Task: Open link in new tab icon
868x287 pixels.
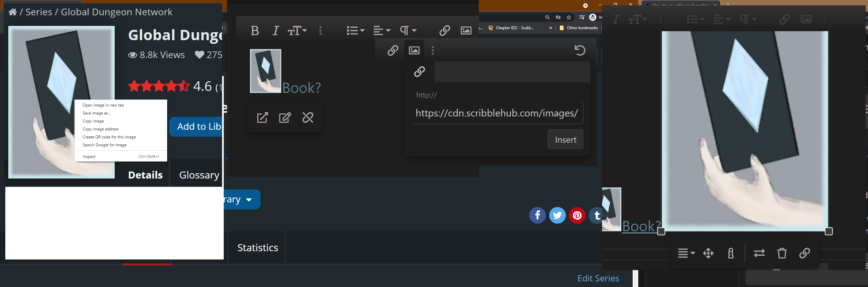Action: tap(262, 118)
